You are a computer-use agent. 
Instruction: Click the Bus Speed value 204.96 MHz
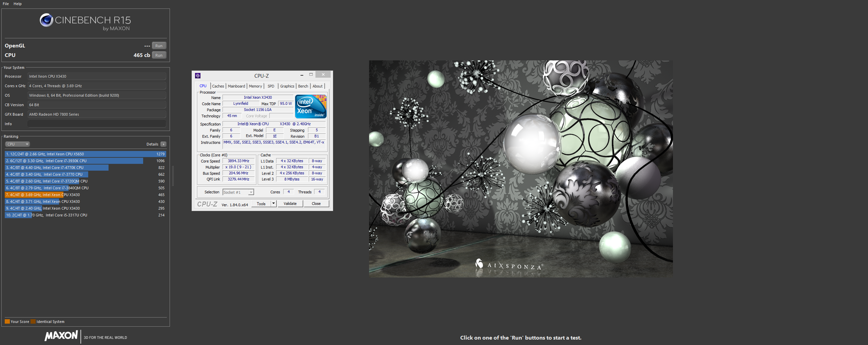click(238, 173)
